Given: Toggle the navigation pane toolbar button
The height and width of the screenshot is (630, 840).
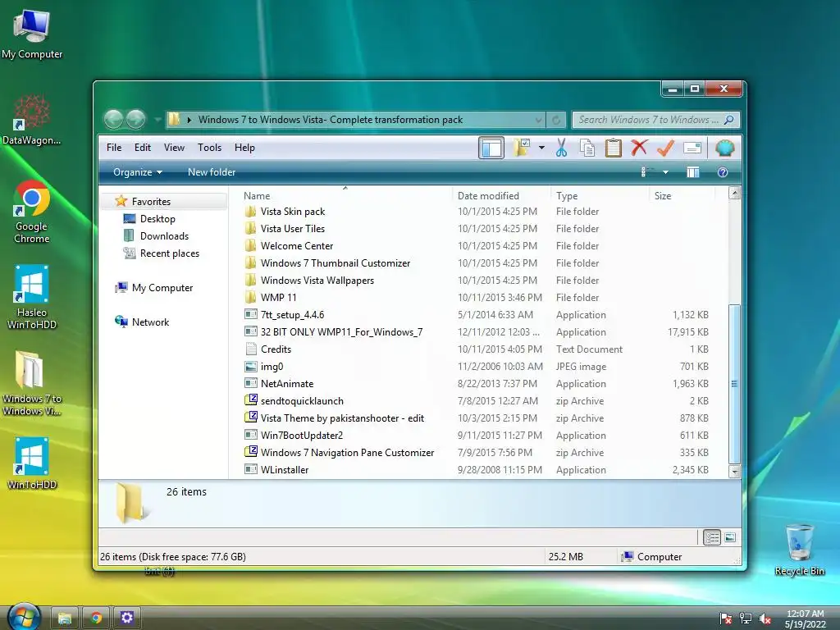Looking at the screenshot, I should (491, 148).
